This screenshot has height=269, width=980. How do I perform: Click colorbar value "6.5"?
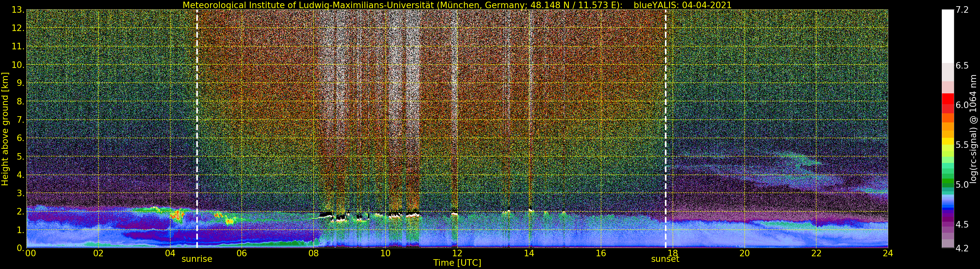[x=962, y=65]
